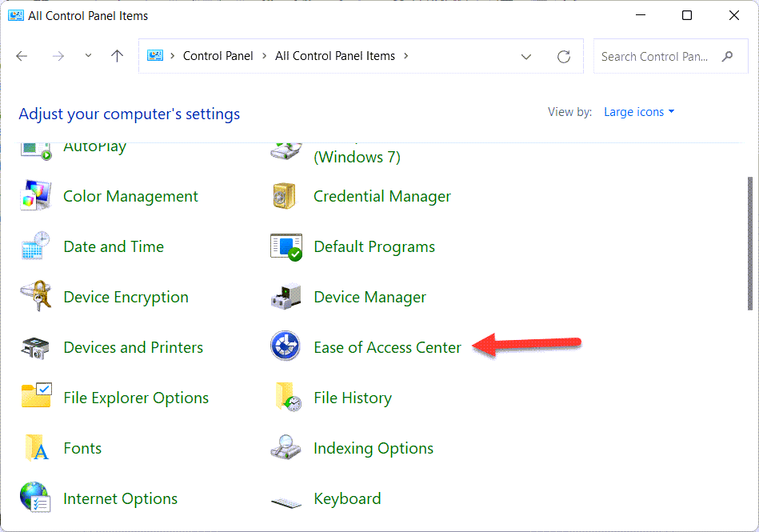The height and width of the screenshot is (532, 759).
Task: Click the Device Manager icon
Action: 286,297
